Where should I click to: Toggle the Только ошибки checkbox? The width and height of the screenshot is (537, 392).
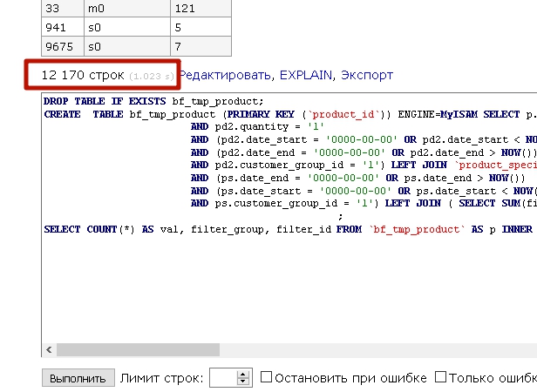coord(441,377)
